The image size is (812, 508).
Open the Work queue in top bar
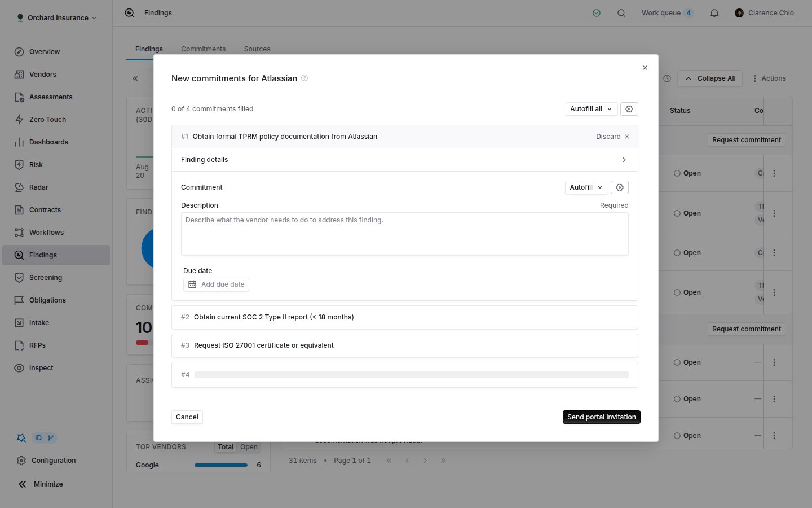point(667,13)
